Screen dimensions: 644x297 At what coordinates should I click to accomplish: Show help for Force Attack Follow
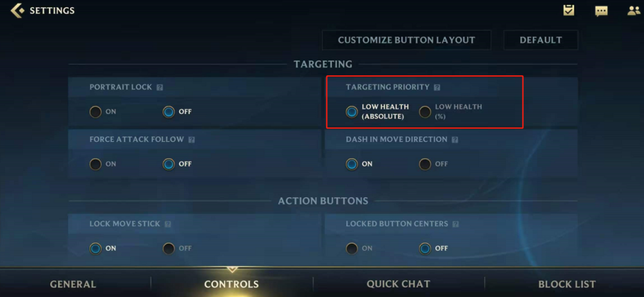coord(191,140)
